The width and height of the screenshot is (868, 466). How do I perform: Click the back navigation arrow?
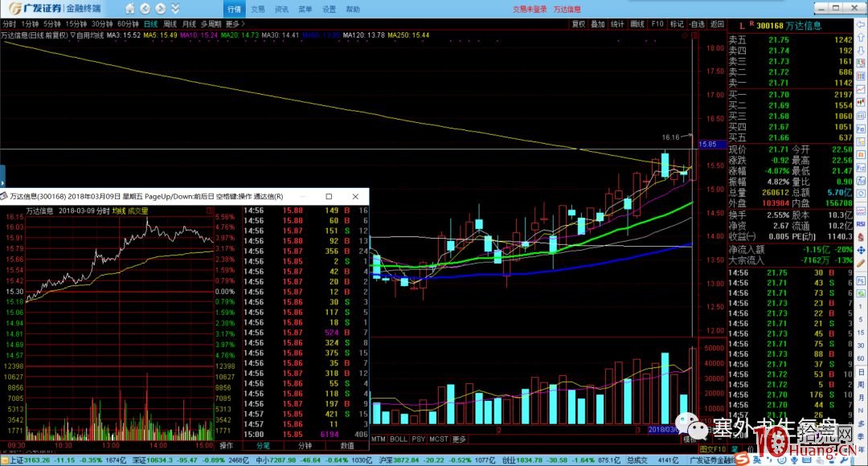tap(145, 9)
